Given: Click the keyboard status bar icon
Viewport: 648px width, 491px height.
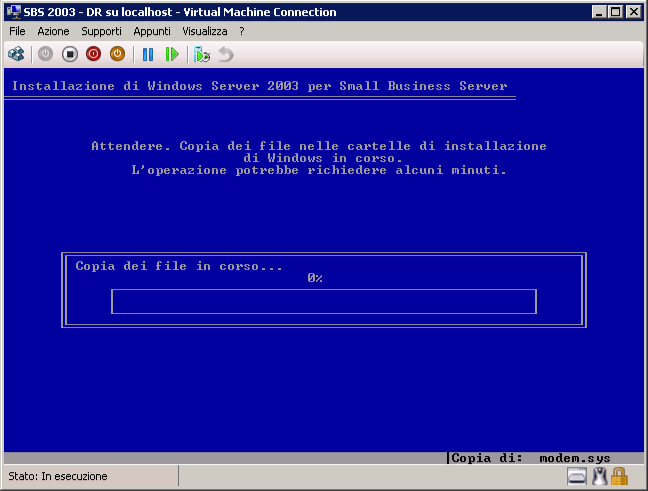Looking at the screenshot, I should [x=577, y=477].
